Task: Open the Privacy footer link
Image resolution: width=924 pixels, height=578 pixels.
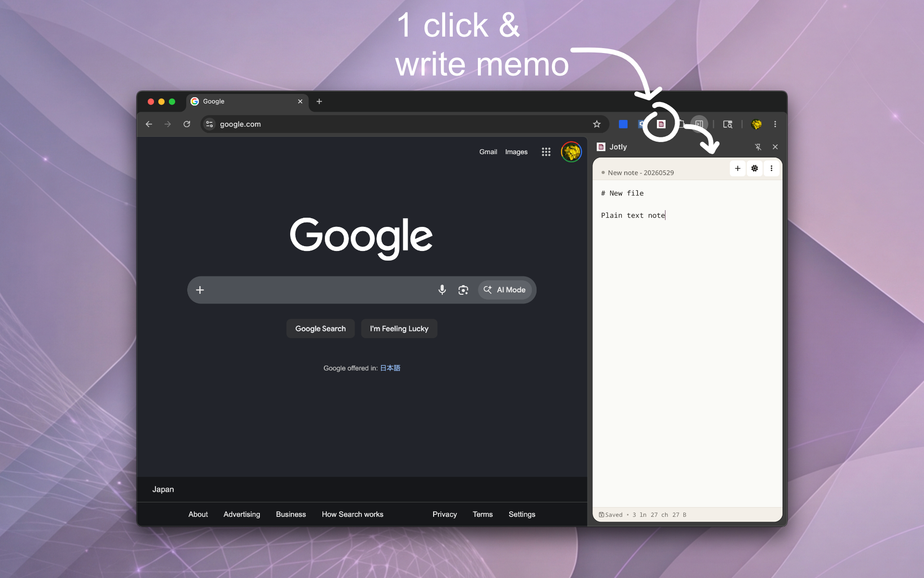Action: tap(445, 514)
